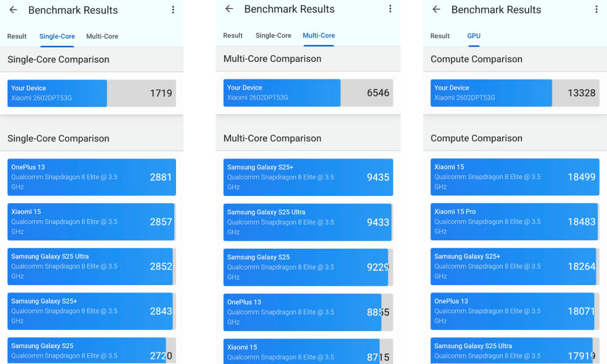The width and height of the screenshot is (607, 364).
Task: Open Galaxy S25 Ultra multi-core entry 9433
Action: click(308, 223)
